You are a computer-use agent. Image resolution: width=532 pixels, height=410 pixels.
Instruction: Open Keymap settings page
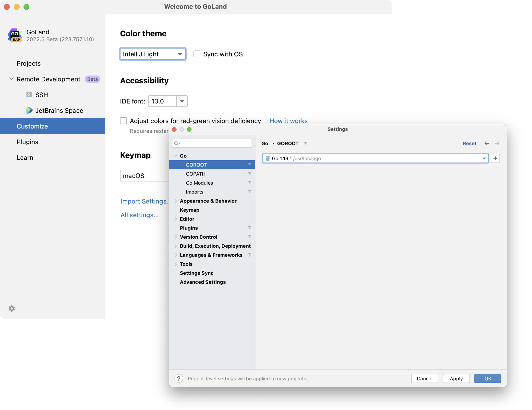212,210
